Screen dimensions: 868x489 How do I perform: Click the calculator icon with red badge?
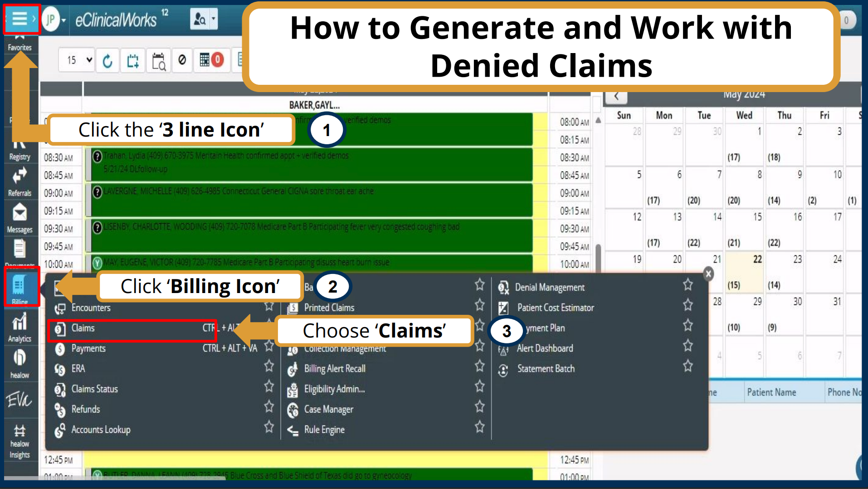(211, 60)
